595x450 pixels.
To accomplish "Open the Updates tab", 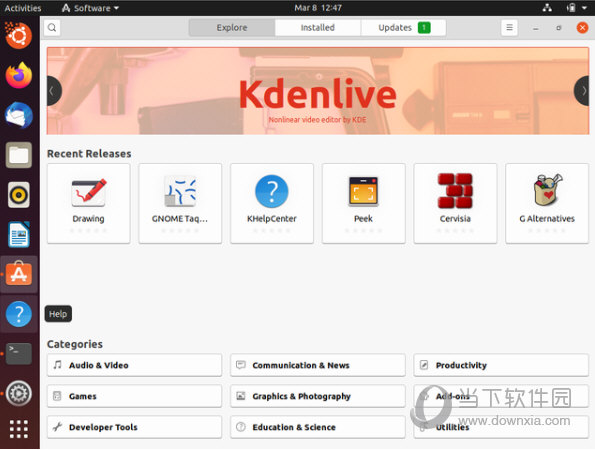I will (x=403, y=28).
